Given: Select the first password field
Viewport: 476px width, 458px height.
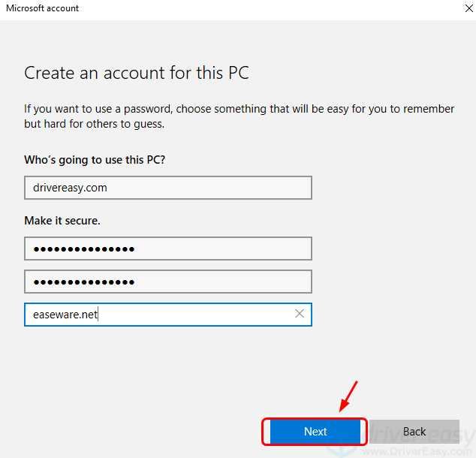Looking at the screenshot, I should [x=167, y=249].
